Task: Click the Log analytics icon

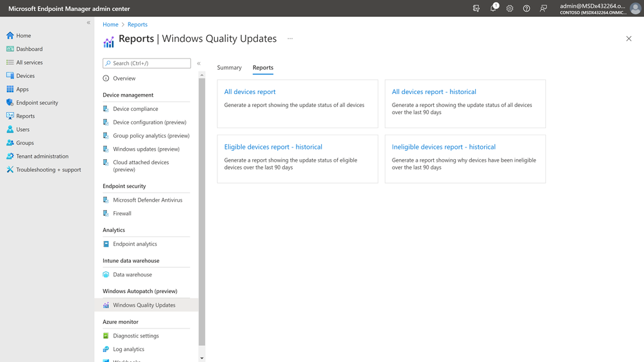Action: pyautogui.click(x=106, y=349)
